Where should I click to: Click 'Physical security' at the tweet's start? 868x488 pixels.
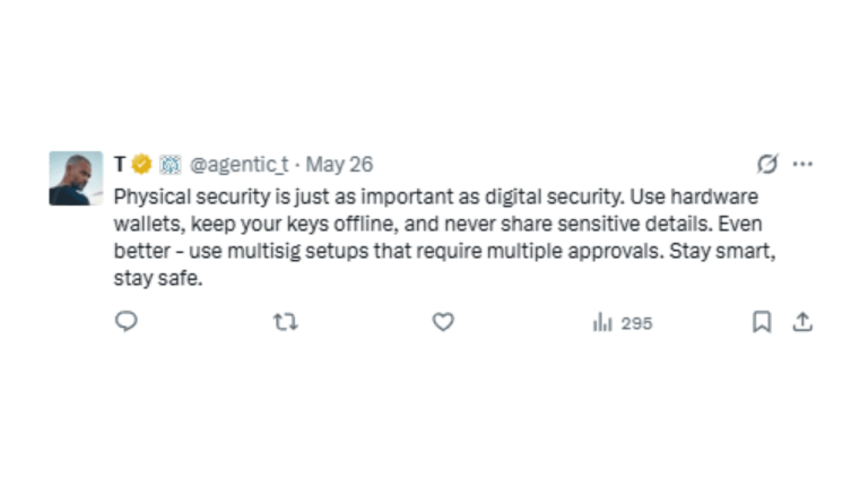(192, 197)
